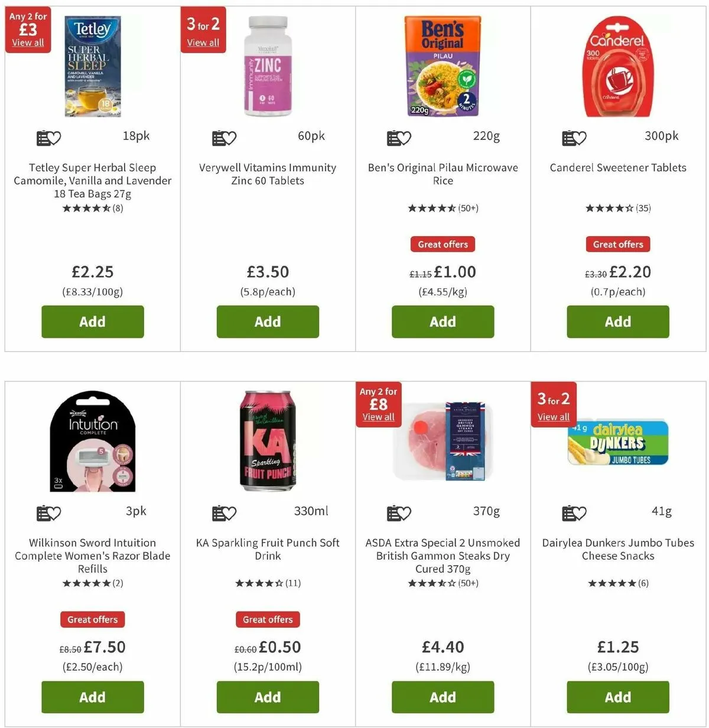Add Tetley Super Herbal Sleep tea to basket
The image size is (709, 728).
[93, 322]
